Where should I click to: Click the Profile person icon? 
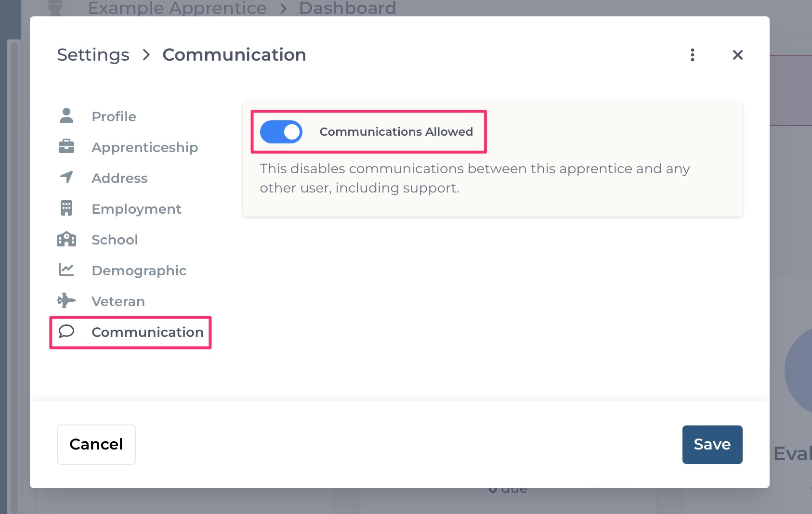coord(66,116)
